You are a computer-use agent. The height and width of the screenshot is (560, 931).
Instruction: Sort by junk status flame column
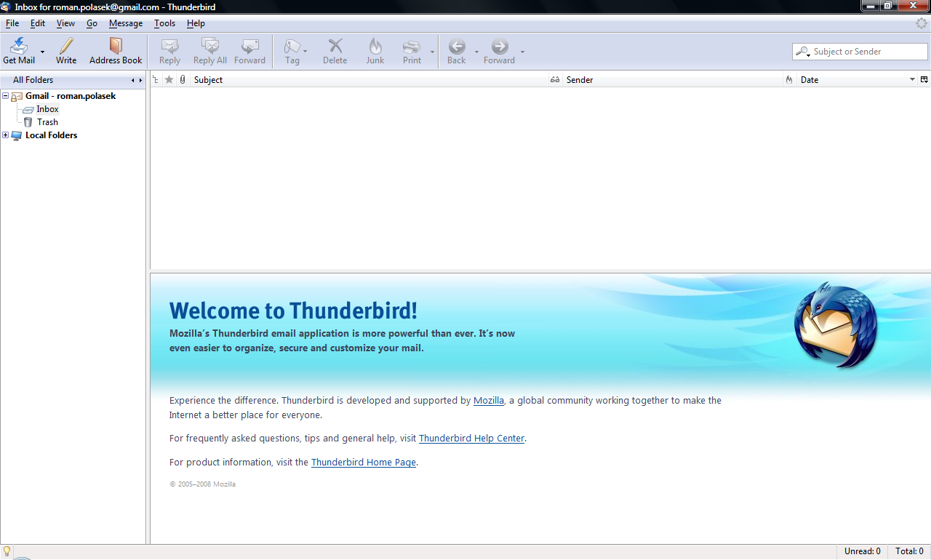(x=789, y=80)
